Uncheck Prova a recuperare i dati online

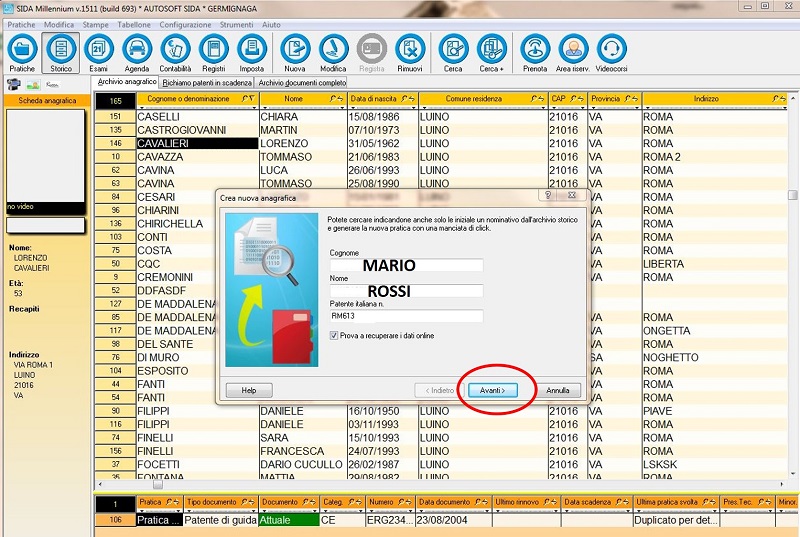334,336
